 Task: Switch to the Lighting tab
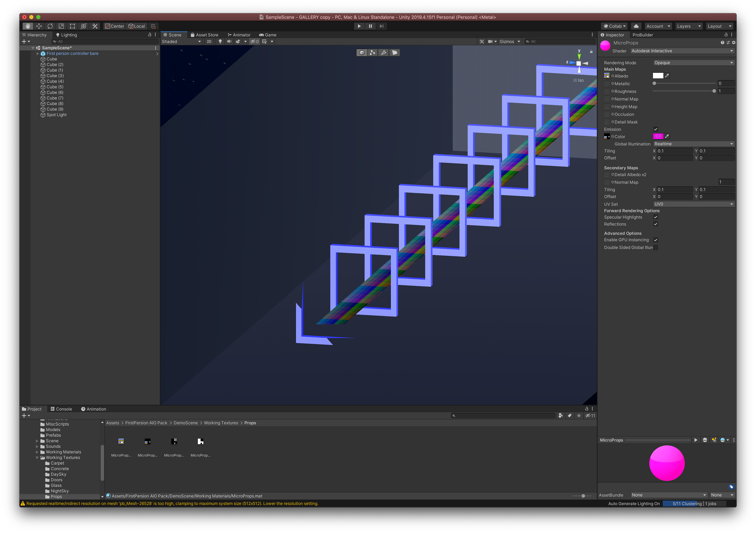click(67, 35)
